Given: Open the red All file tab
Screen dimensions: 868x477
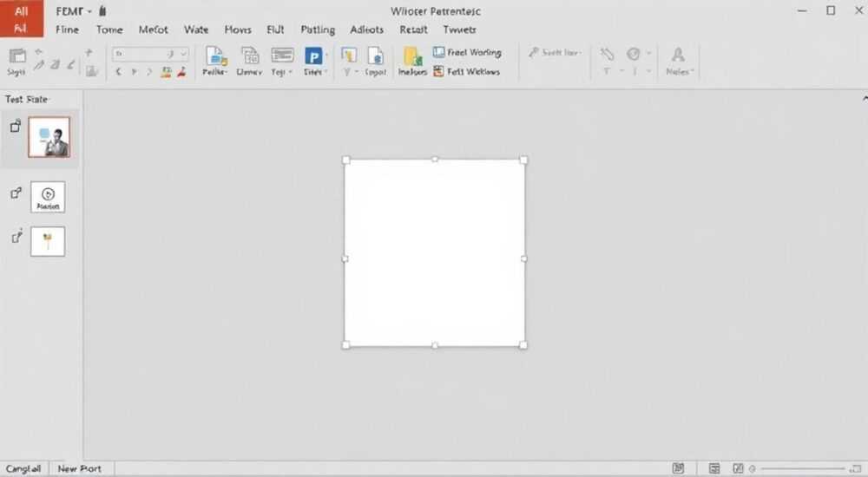Looking at the screenshot, I should click(21, 19).
